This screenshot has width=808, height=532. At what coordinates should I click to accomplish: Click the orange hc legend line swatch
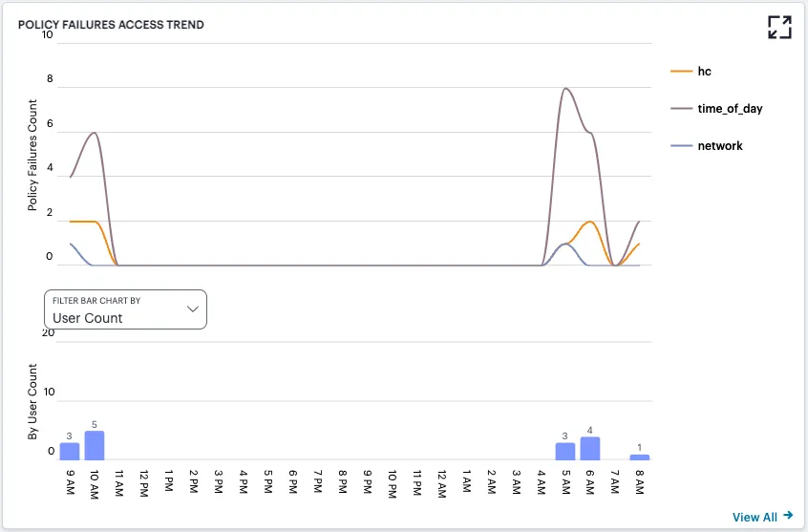coord(681,71)
